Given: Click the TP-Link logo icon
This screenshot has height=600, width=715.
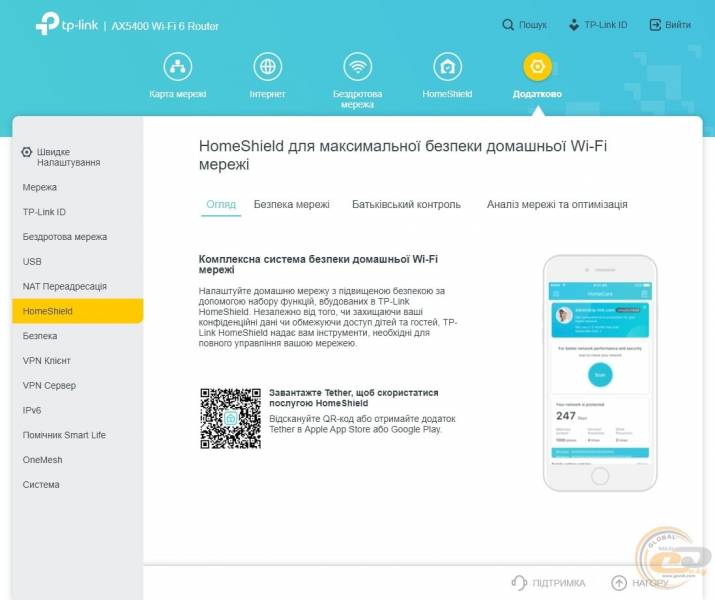Looking at the screenshot, I should [x=47, y=23].
